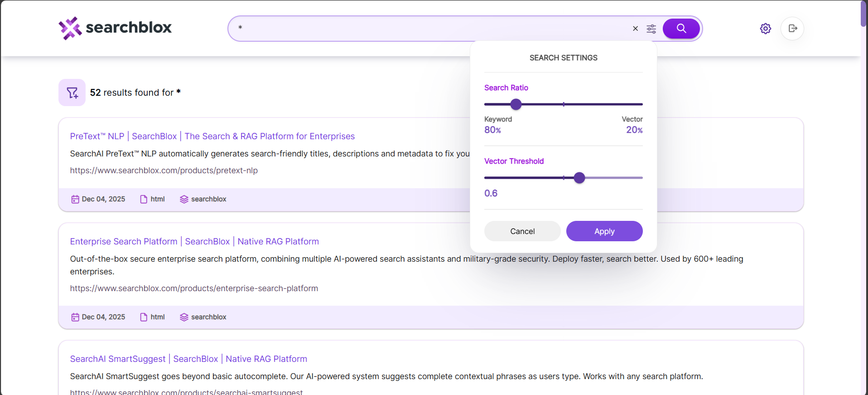The image size is (868, 395).
Task: Click searchblox collection label in PreText result
Action: tap(209, 199)
